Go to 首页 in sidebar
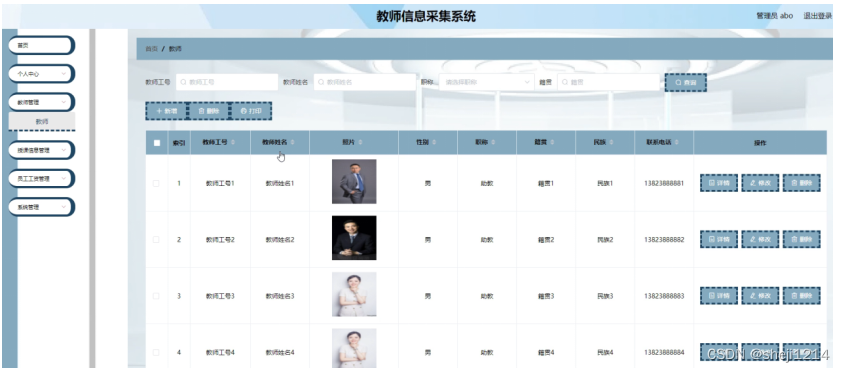Image resolution: width=845 pixels, height=372 pixels. pos(41,45)
